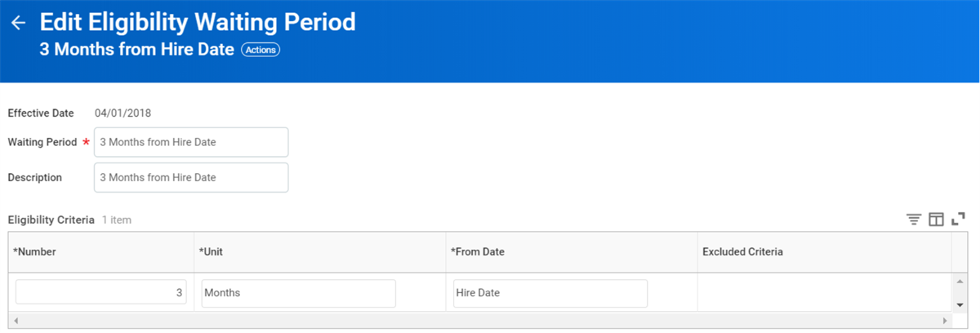Click the horizontal scroll left arrow
Screen dimensions: 980x333
(x=15, y=320)
